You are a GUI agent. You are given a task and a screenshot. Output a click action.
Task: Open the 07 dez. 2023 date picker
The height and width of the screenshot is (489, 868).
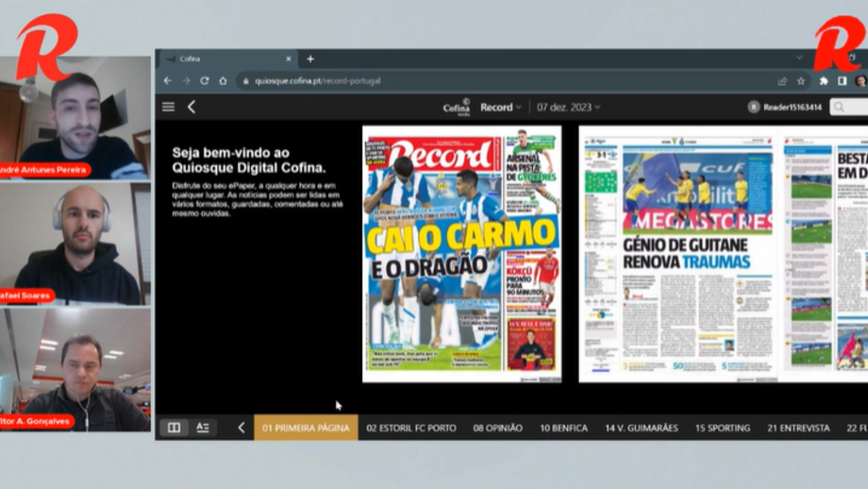point(568,107)
